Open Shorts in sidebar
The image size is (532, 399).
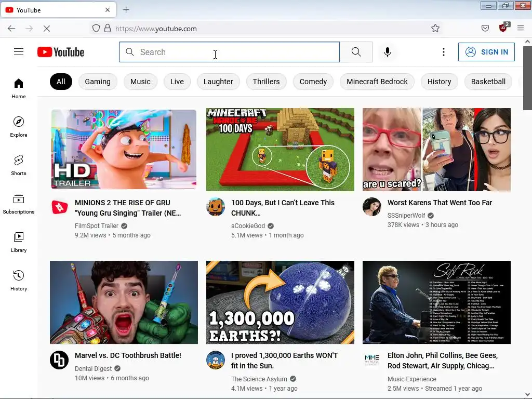point(19,166)
